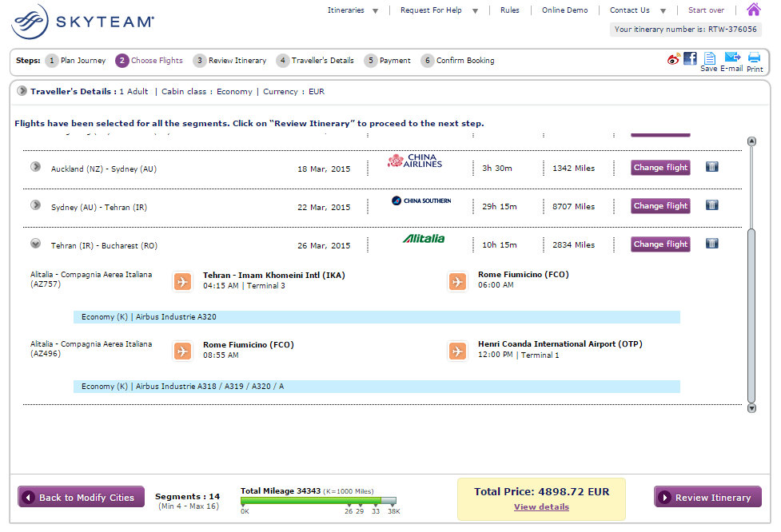Click the step 5 number circle
The height and width of the screenshot is (532, 781).
[x=371, y=61]
